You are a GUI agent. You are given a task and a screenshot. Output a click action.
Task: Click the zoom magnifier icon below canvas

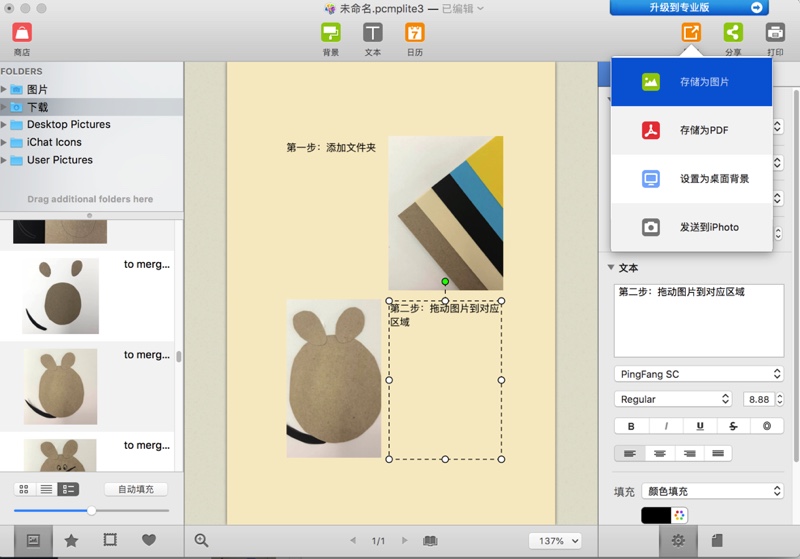[x=202, y=540]
